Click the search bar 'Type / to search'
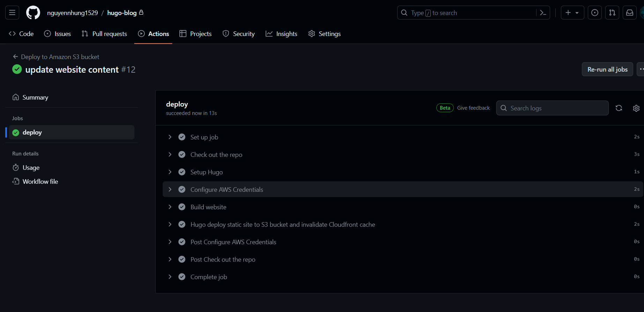This screenshot has width=644, height=312. pos(473,13)
